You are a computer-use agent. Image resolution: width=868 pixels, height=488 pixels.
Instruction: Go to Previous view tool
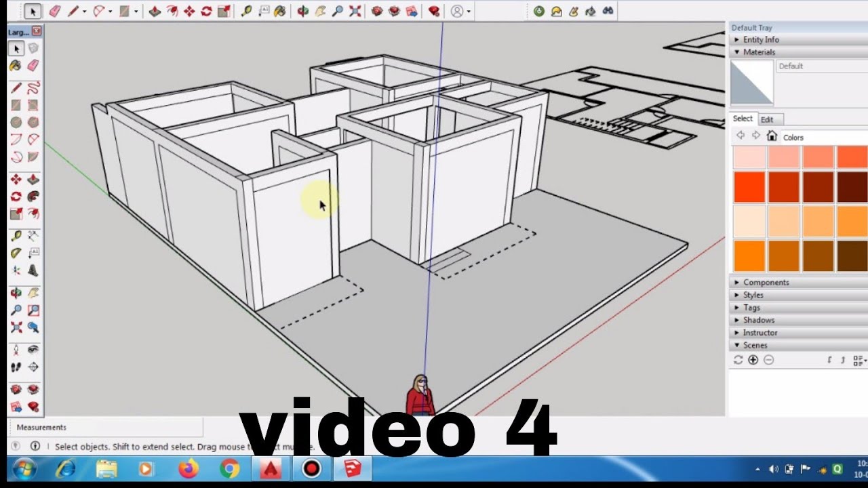33,327
